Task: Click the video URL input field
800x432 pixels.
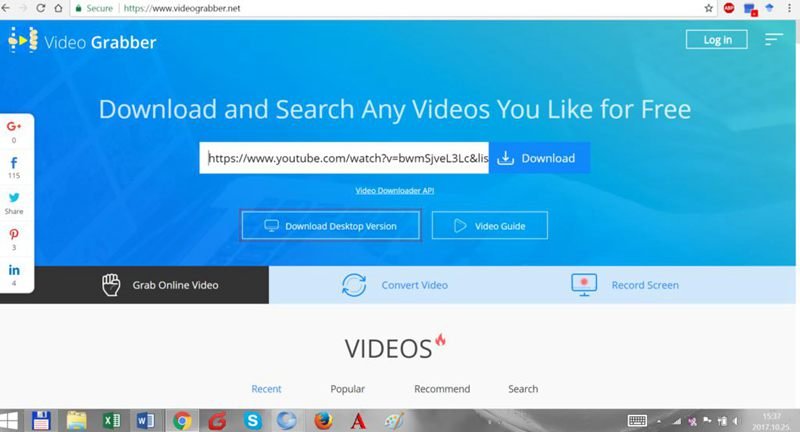Action: click(x=344, y=158)
